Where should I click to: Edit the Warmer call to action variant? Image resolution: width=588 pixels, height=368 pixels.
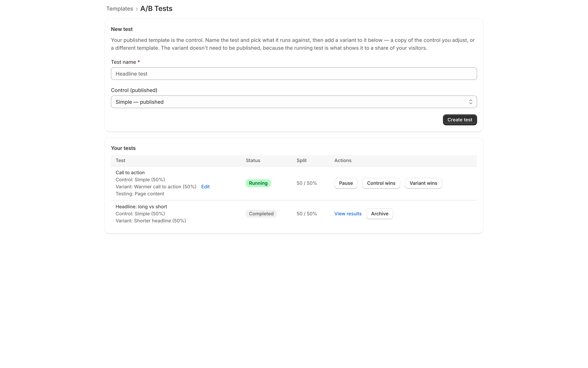pos(205,187)
